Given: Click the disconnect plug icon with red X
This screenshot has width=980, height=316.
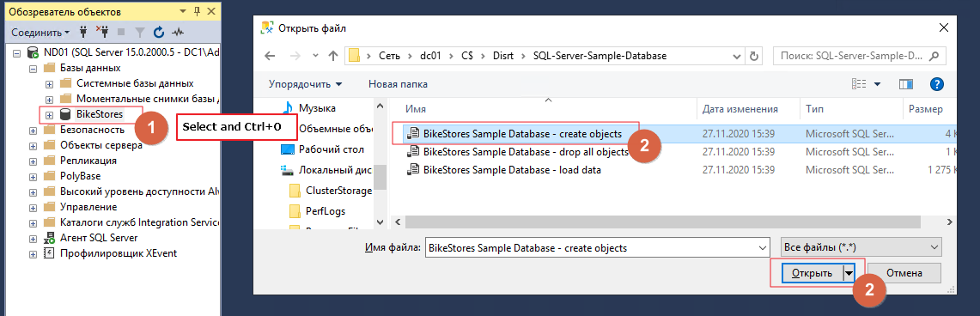Looking at the screenshot, I should pyautogui.click(x=101, y=32).
